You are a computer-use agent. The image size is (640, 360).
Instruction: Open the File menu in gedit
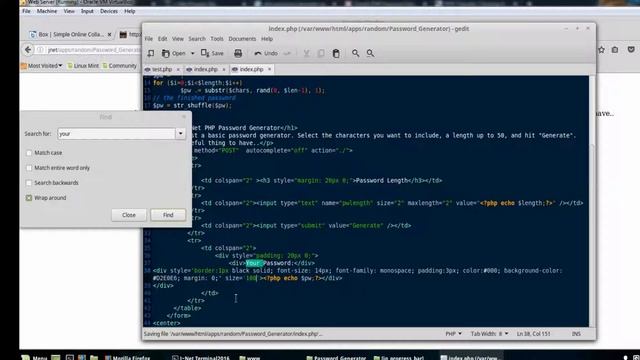click(x=149, y=39)
